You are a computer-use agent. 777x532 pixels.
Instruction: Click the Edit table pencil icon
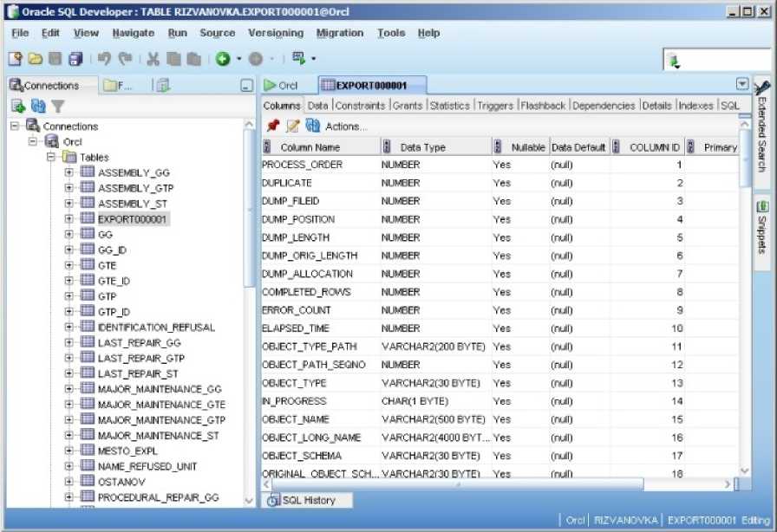pyautogui.click(x=293, y=126)
